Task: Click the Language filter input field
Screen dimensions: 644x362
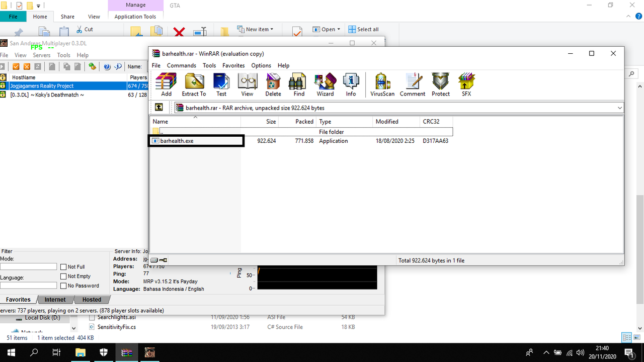Action: click(x=28, y=286)
